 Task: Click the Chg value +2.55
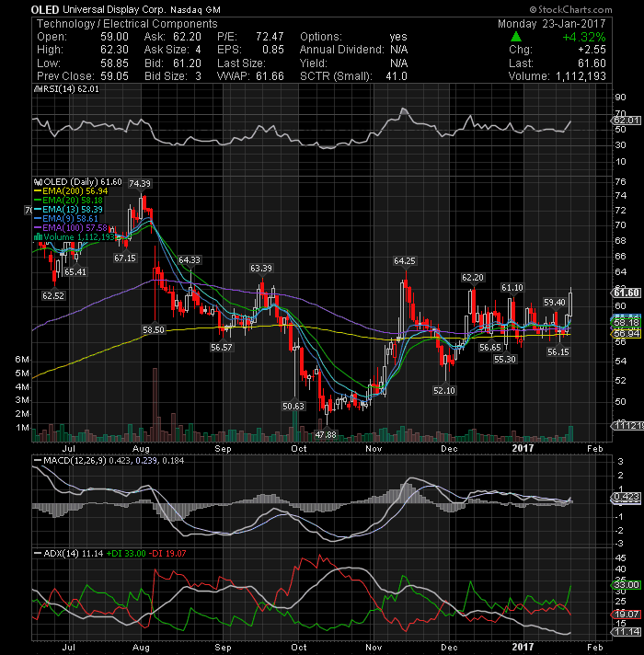[592, 50]
